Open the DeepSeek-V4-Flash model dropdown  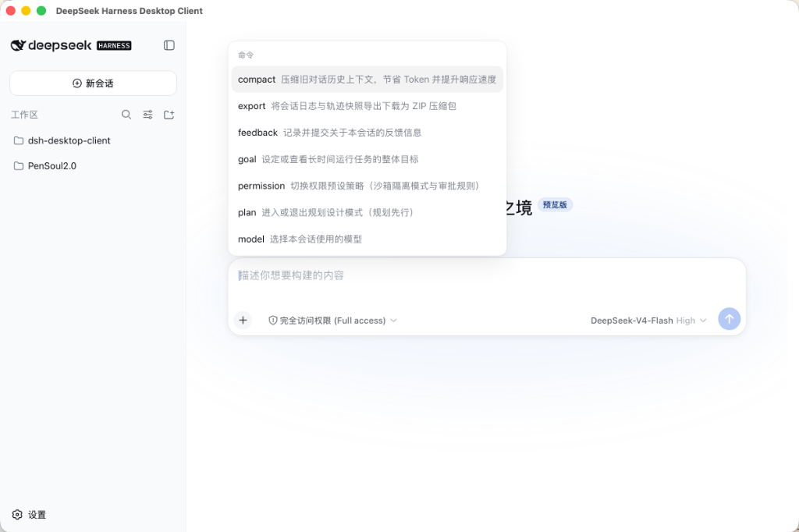point(648,321)
